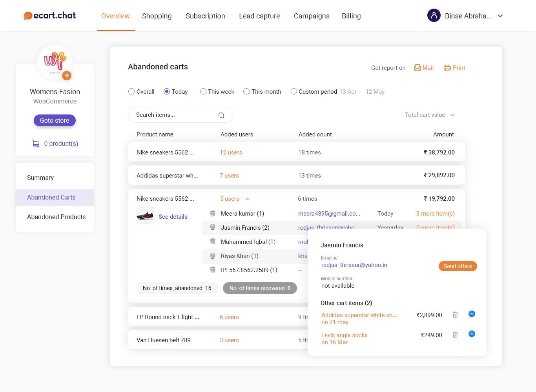Open the Shopping tab
Viewport: 536px width, 392px height.
(x=157, y=16)
